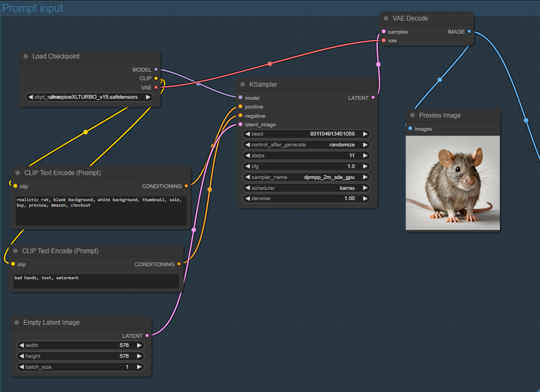Collapse the VAE Decode node via its dot

click(x=385, y=18)
